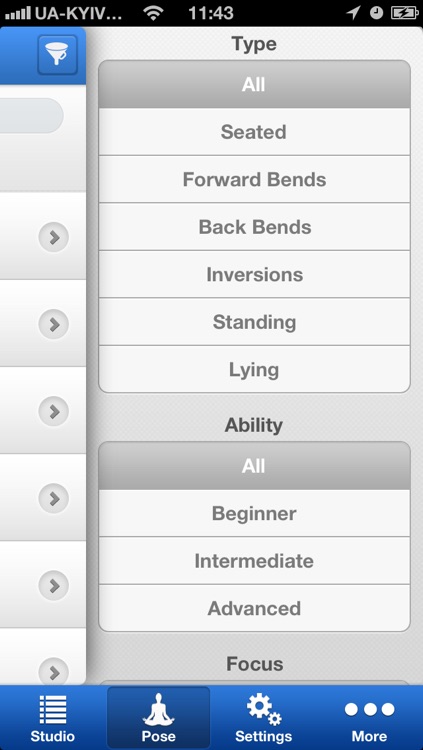Choose Beginner ability level
Image resolution: width=423 pixels, height=750 pixels.
click(x=254, y=513)
